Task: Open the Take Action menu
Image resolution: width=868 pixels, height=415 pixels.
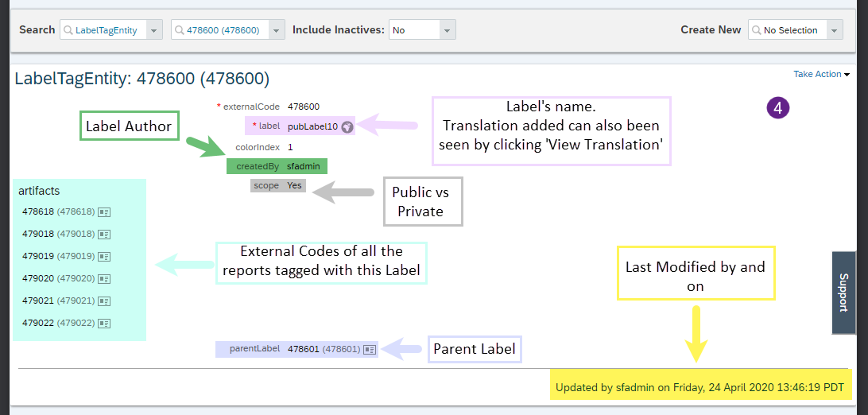Action: click(x=821, y=74)
